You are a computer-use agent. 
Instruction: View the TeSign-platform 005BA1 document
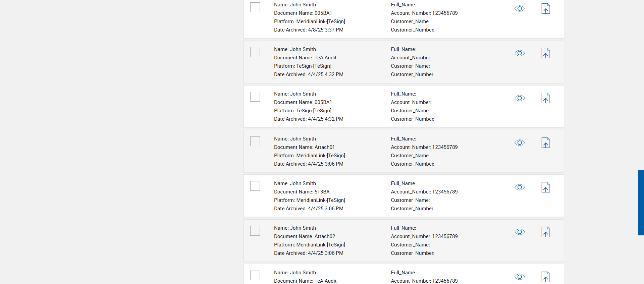pyautogui.click(x=520, y=98)
